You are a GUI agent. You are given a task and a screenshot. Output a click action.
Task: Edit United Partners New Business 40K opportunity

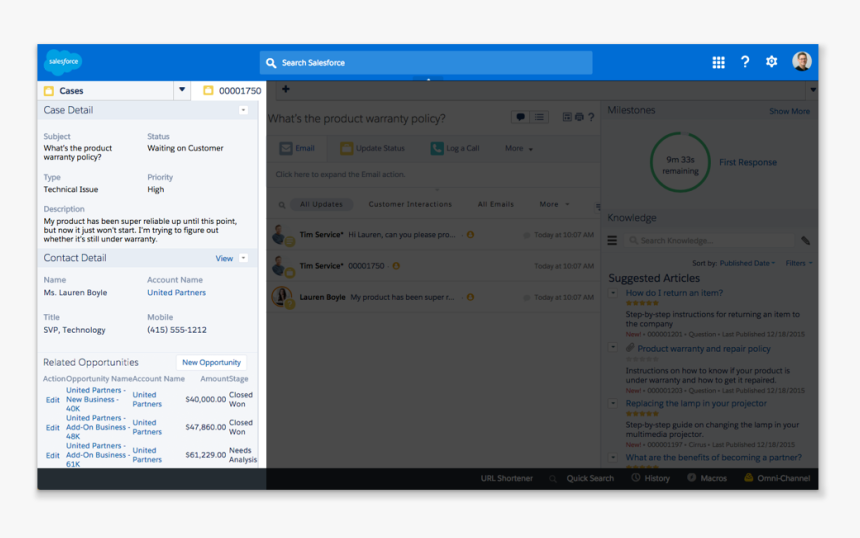[53, 400]
